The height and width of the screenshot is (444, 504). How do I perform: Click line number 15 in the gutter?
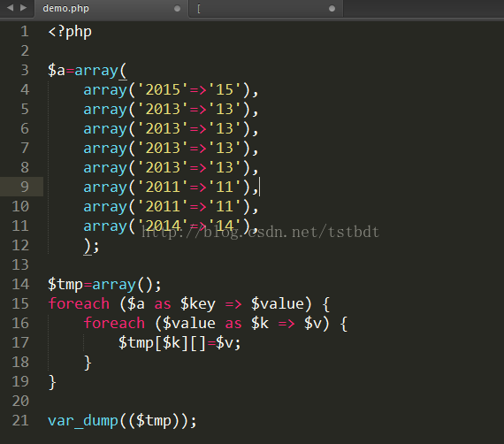pos(20,303)
